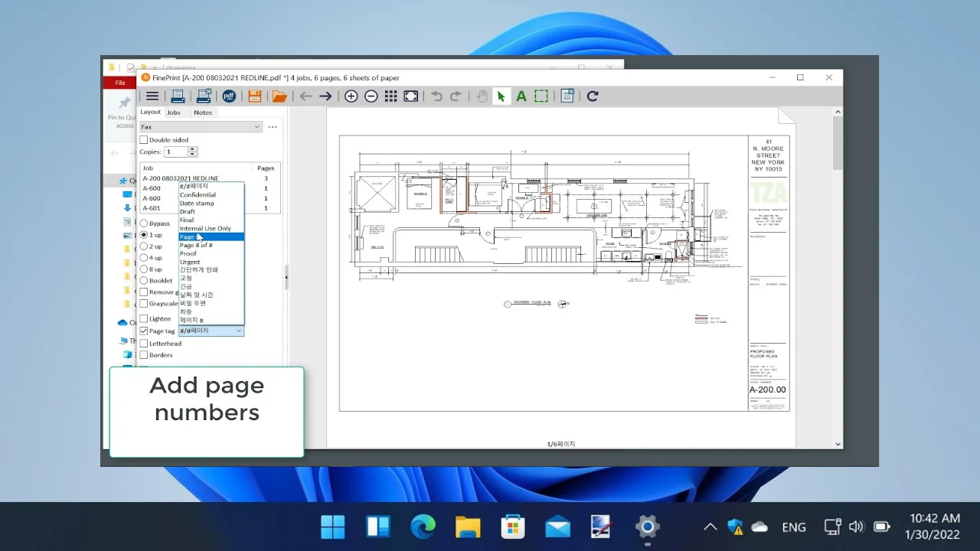Click the Refresh circular arrow icon
980x551 pixels.
[592, 96]
